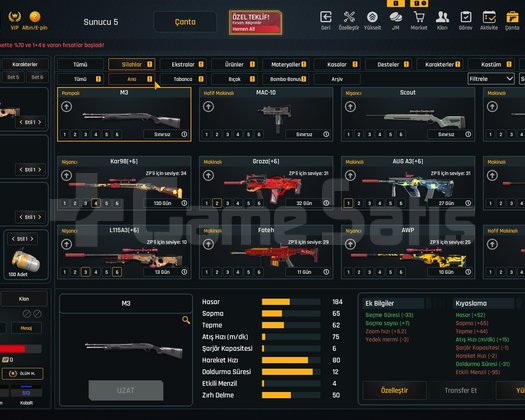Open the Aktivite calendar icon
Screen dimensions: 525x420
(x=489, y=17)
